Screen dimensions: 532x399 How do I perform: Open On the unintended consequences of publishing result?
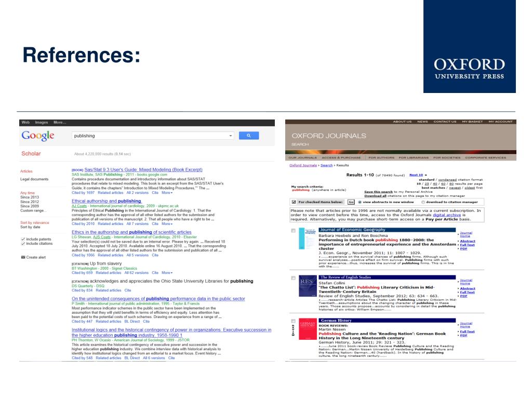[x=158, y=299]
